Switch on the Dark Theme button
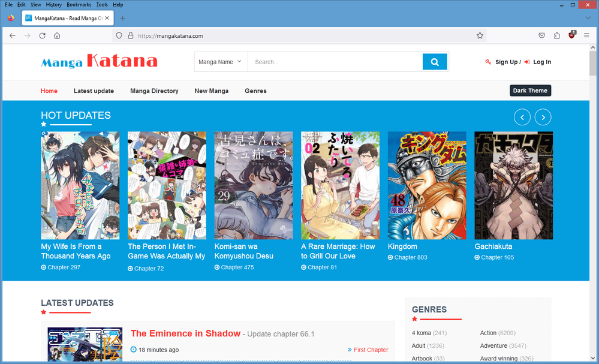Image resolution: width=599 pixels, height=364 pixels. [x=530, y=91]
